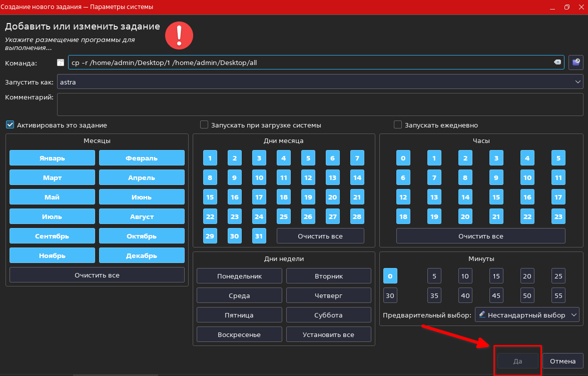Enable Запускать при загрузке системы

tap(204, 125)
